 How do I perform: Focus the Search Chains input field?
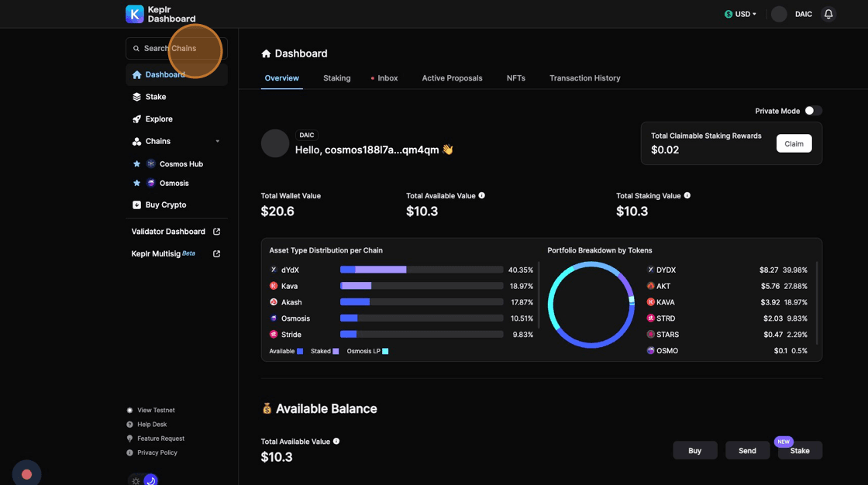177,48
